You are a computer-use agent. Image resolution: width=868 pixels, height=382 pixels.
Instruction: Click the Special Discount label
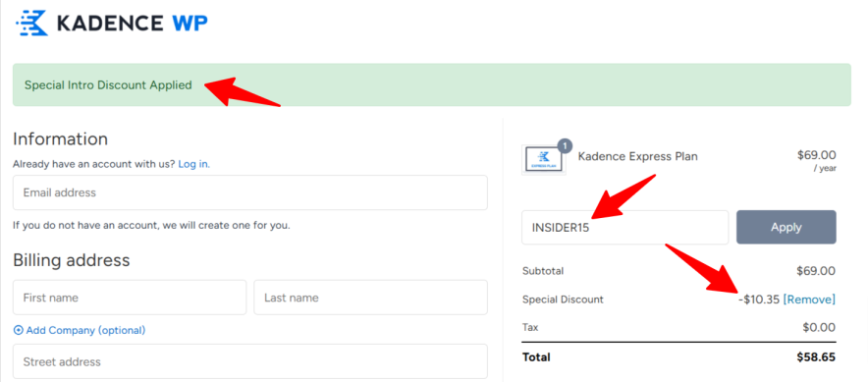[563, 300]
